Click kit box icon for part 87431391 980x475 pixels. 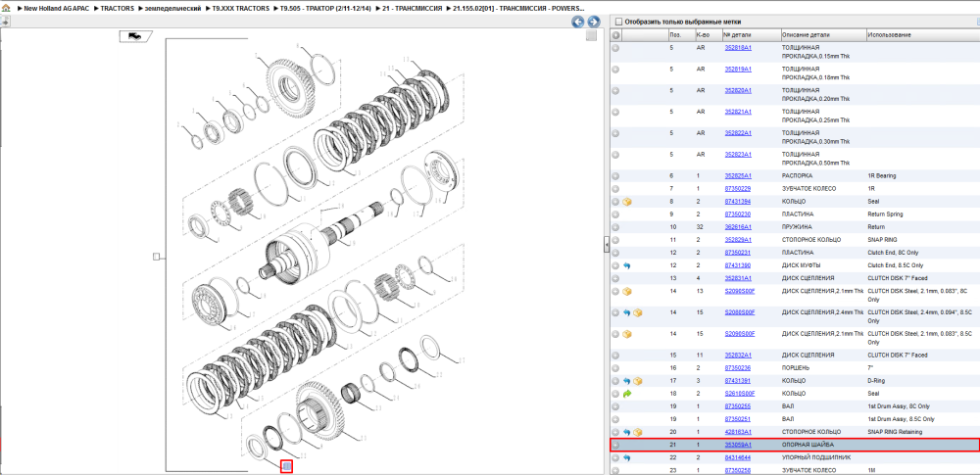coord(638,381)
